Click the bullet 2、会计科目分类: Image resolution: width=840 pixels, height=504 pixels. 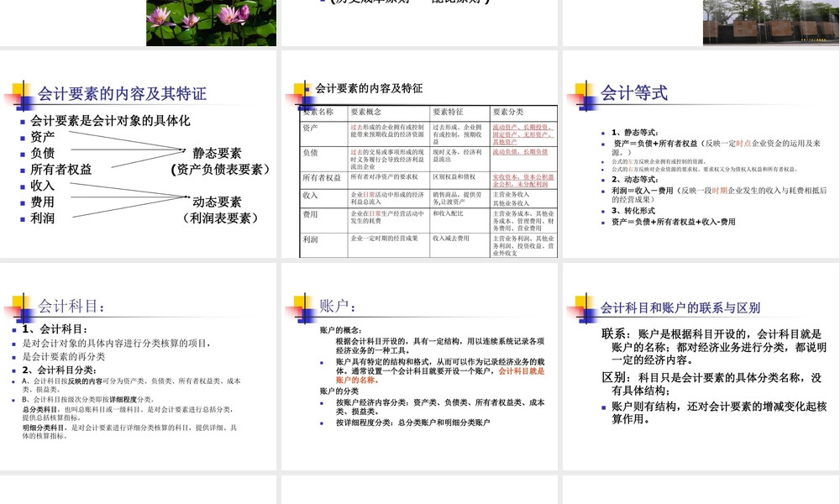(x=60, y=370)
